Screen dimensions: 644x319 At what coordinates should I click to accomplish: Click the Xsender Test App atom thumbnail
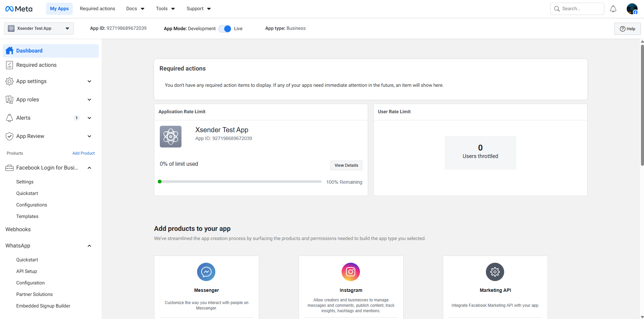click(x=170, y=137)
